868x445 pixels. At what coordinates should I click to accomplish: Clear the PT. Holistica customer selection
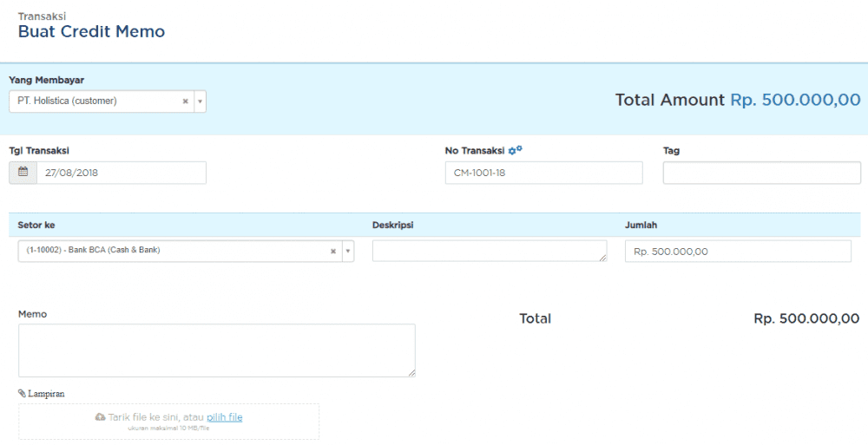tap(185, 101)
